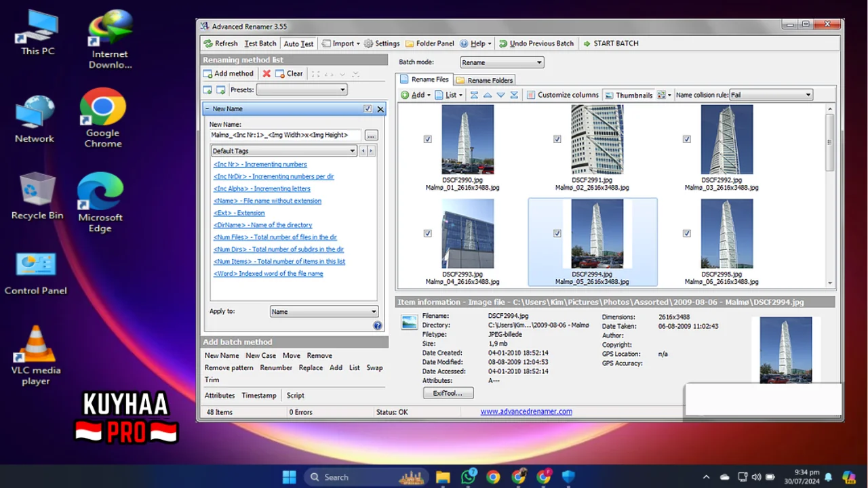
Task: Click Undo Previous Batch
Action: coord(536,43)
